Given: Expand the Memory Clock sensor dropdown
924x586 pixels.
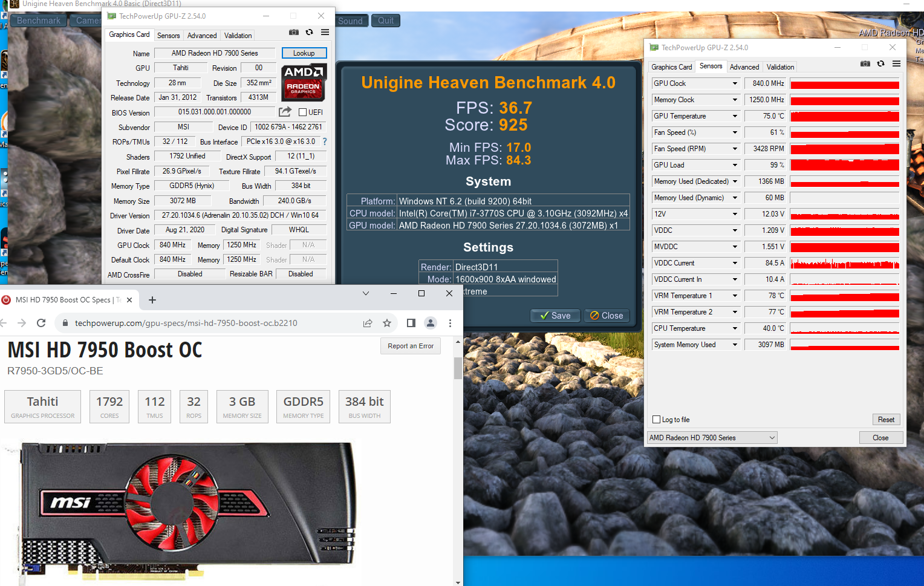Looking at the screenshot, I should point(735,100).
